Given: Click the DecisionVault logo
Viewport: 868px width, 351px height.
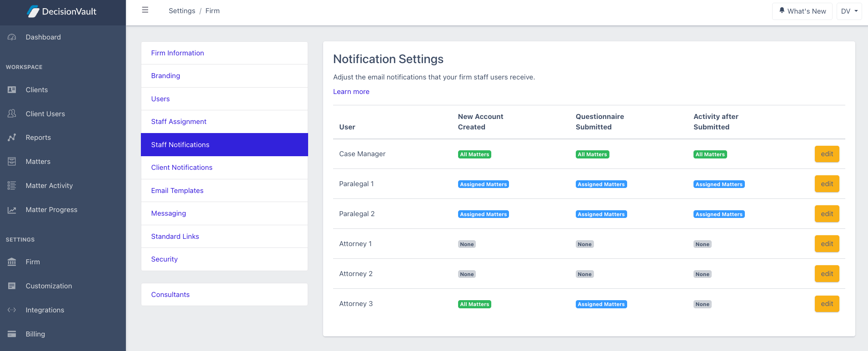Looking at the screenshot, I should pyautogui.click(x=62, y=11).
